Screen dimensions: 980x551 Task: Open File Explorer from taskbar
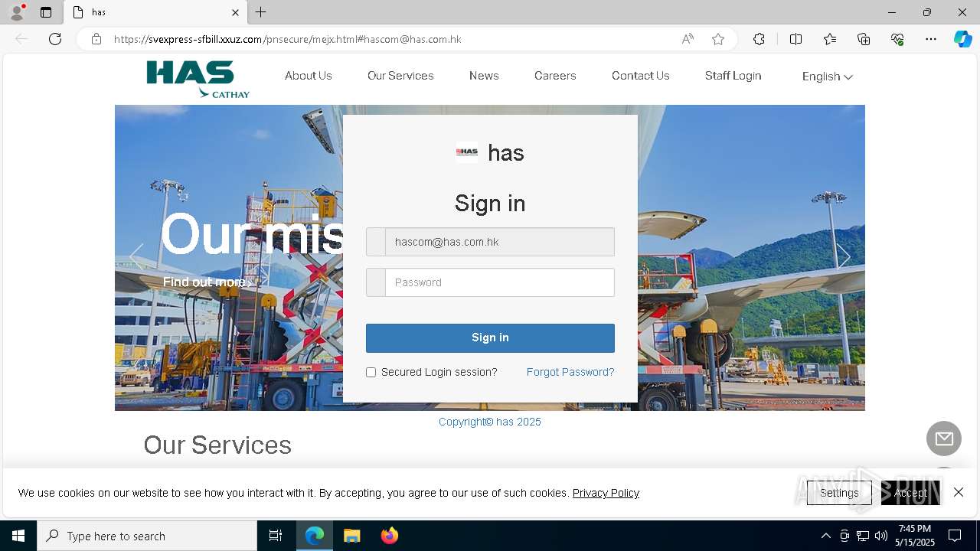click(351, 536)
